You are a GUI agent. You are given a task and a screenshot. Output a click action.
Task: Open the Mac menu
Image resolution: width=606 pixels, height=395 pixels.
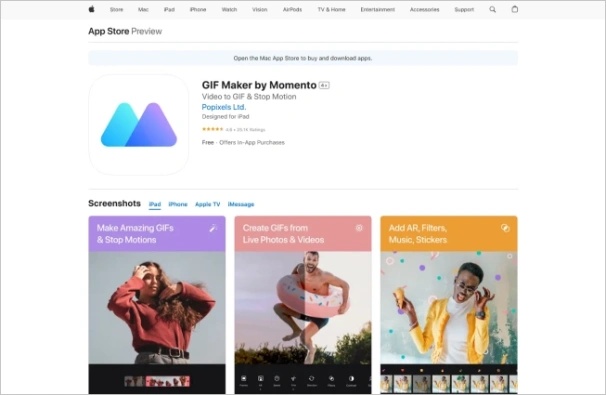coord(143,9)
